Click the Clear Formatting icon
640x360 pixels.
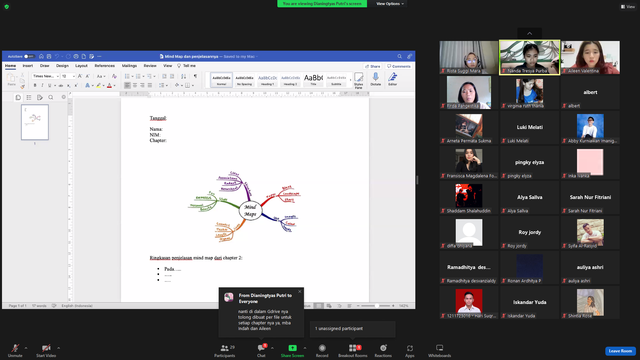tap(114, 76)
